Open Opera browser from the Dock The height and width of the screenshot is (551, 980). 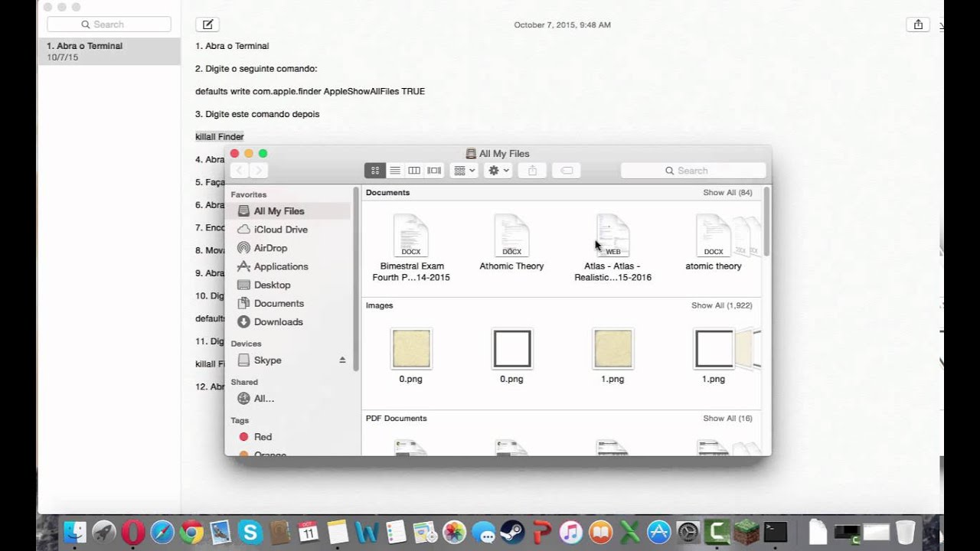133,532
